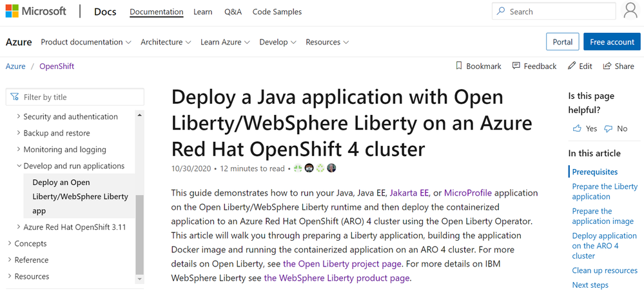Click the Portal button

coord(563,41)
